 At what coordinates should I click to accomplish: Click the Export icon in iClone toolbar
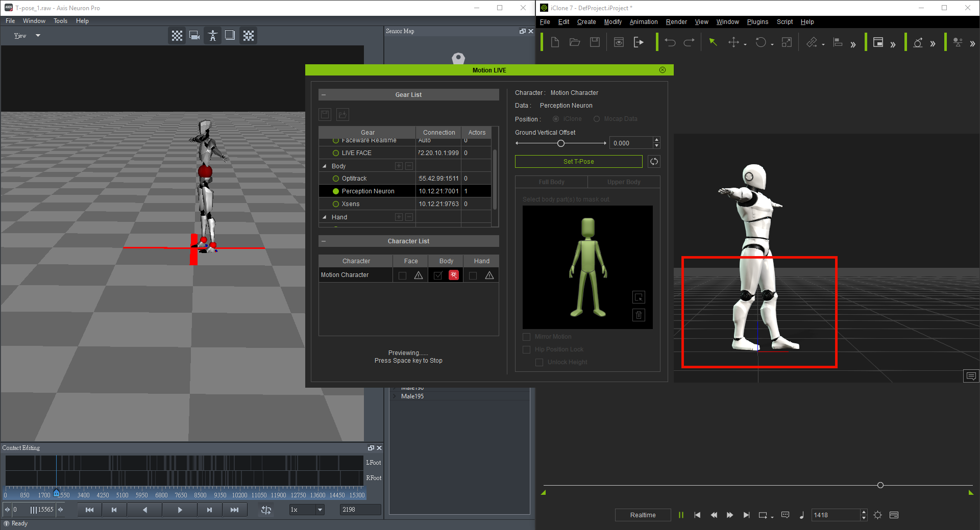[x=639, y=42]
